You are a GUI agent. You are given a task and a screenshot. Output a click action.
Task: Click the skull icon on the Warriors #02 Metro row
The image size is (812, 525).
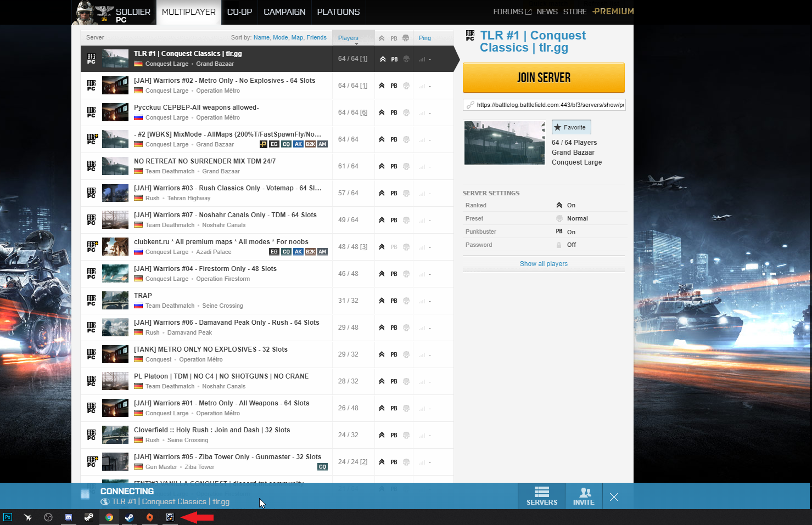406,86
